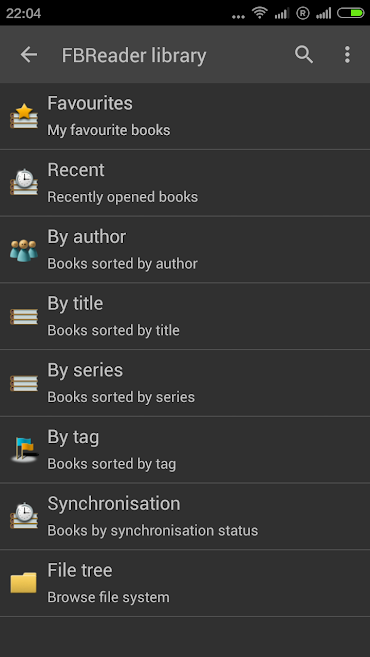Screen dimensions: 370x657
Task: Expand the By series category
Action: click(x=185, y=383)
